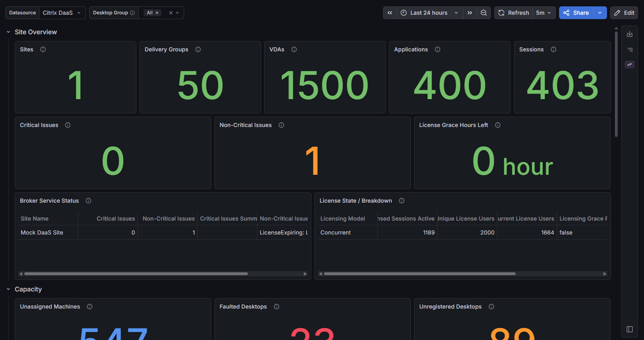
Task: Zoom out the time range
Action: pos(484,13)
